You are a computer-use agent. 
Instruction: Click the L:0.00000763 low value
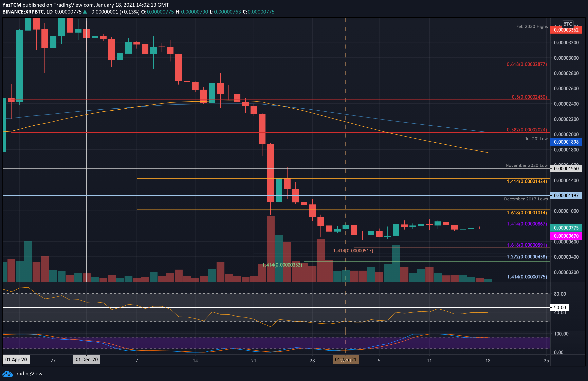tap(225, 12)
